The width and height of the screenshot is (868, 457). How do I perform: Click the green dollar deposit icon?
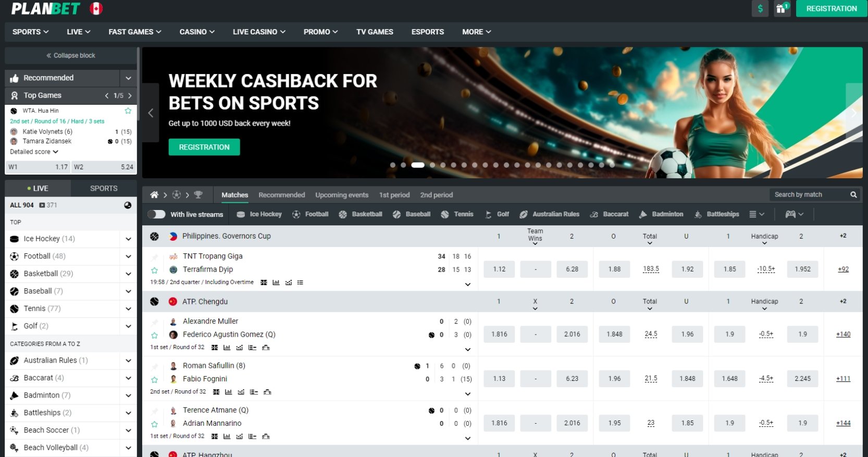click(760, 8)
